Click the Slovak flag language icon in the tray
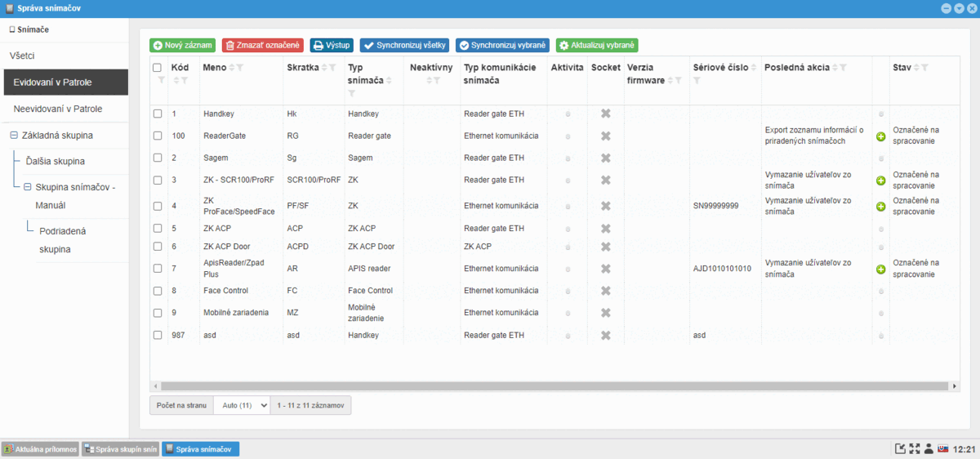Image resolution: width=980 pixels, height=459 pixels. 942,448
